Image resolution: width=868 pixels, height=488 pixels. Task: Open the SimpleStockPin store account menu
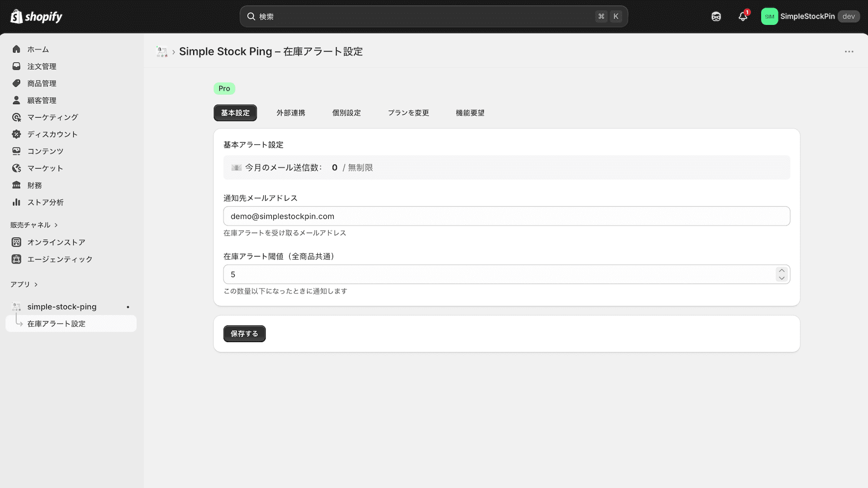coord(810,16)
